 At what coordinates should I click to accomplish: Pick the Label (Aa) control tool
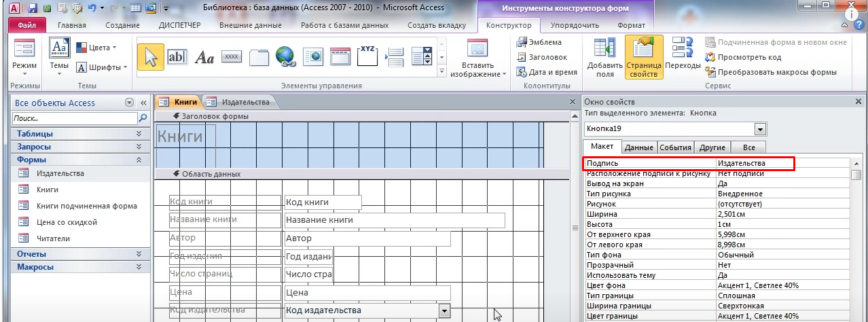[x=204, y=58]
